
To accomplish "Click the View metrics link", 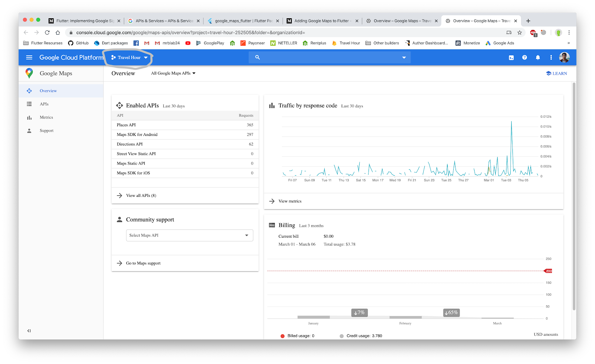I will (x=285, y=201).
